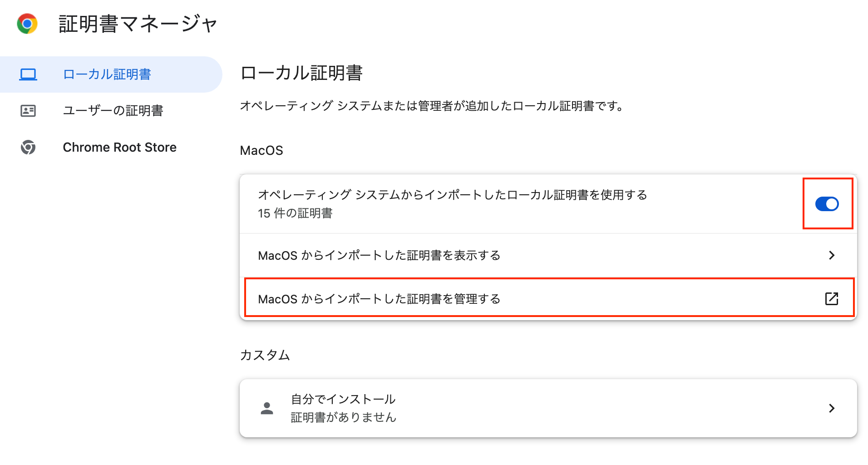868x465 pixels.
Task: Click the 証明書がありません status text
Action: click(x=343, y=417)
